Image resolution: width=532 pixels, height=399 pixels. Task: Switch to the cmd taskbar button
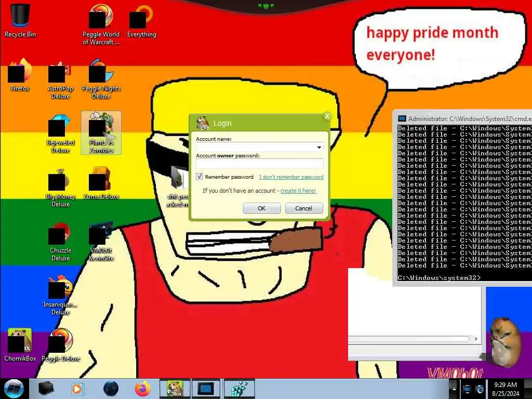tap(206, 389)
